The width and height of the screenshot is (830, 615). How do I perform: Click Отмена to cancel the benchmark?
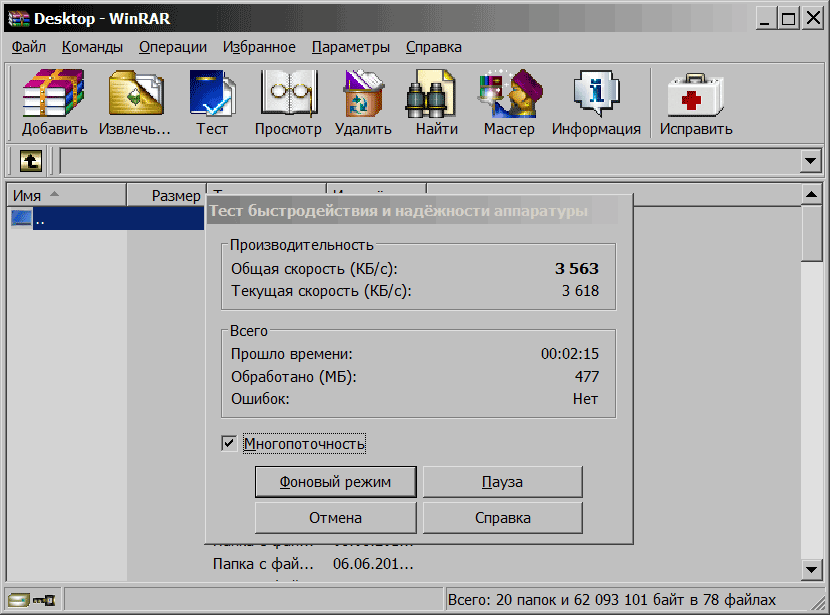[x=335, y=518]
